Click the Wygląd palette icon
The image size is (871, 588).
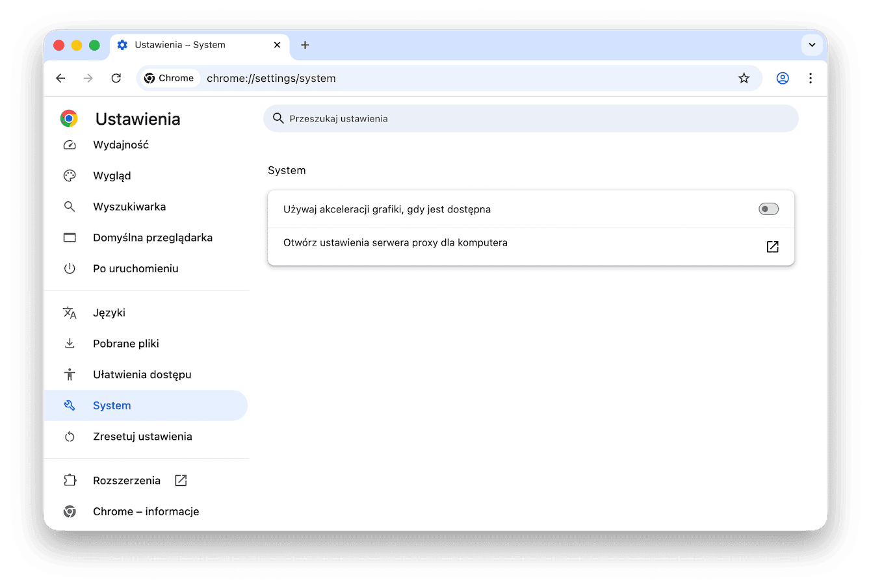point(70,175)
